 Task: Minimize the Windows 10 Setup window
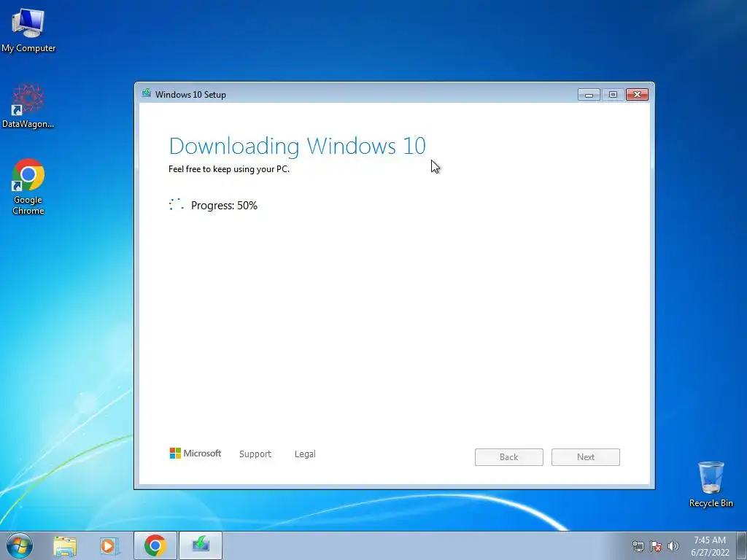coord(589,95)
